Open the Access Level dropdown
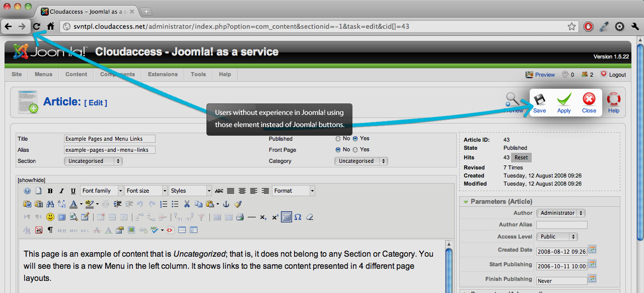The height and width of the screenshot is (293, 644). (557, 237)
